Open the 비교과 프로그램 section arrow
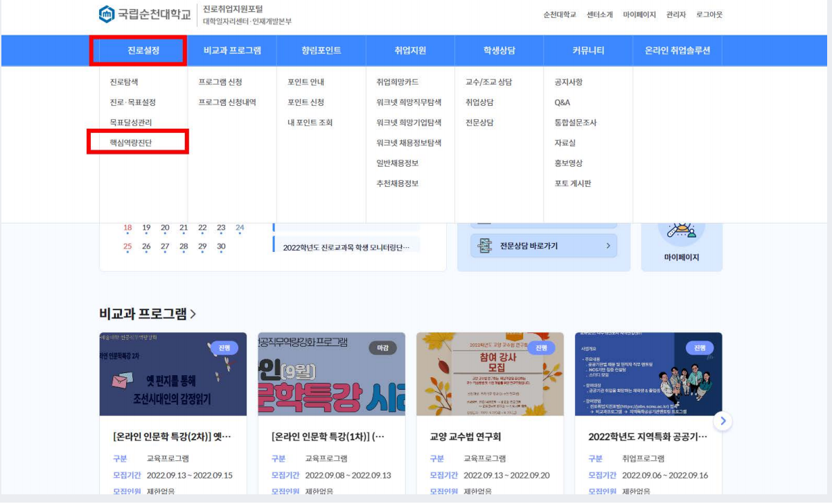This screenshot has width=832, height=504. click(x=193, y=314)
